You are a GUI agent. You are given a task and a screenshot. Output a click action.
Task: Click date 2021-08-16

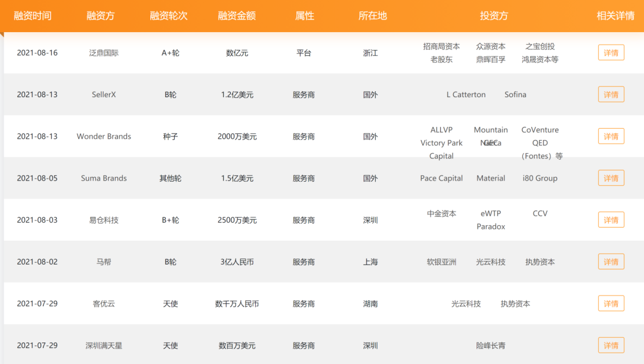pos(37,52)
